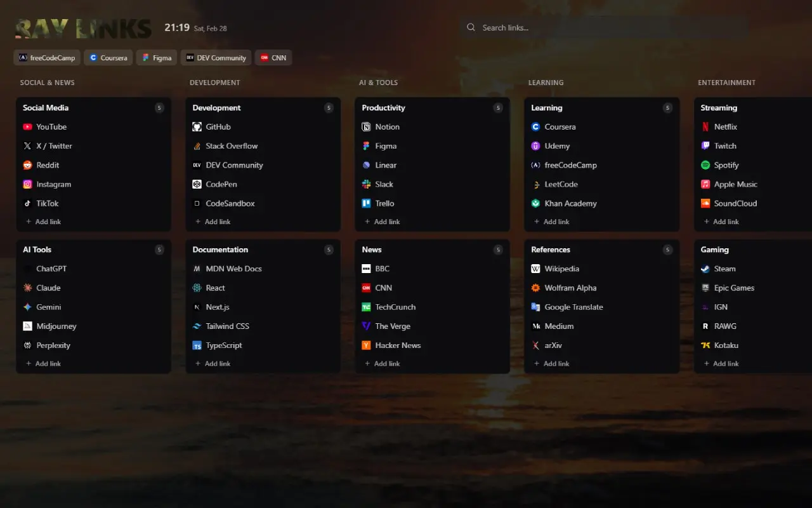Click the Instagram icon

point(27,184)
